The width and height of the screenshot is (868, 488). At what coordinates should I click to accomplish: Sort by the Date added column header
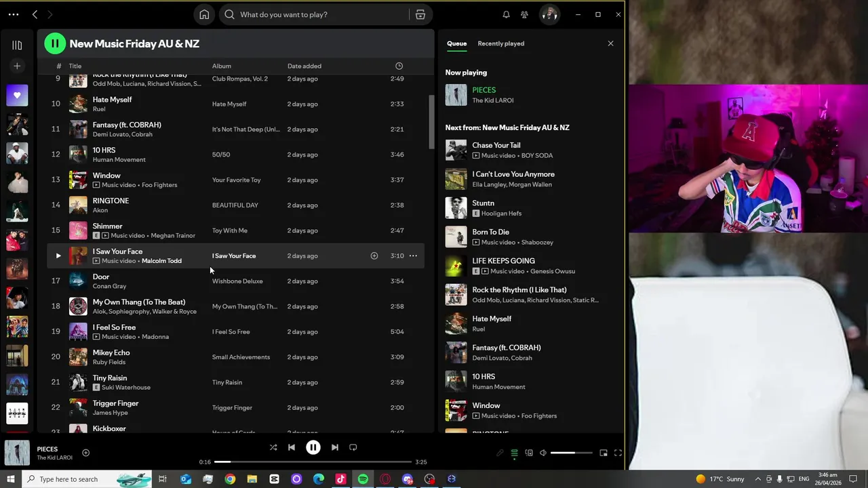click(304, 66)
